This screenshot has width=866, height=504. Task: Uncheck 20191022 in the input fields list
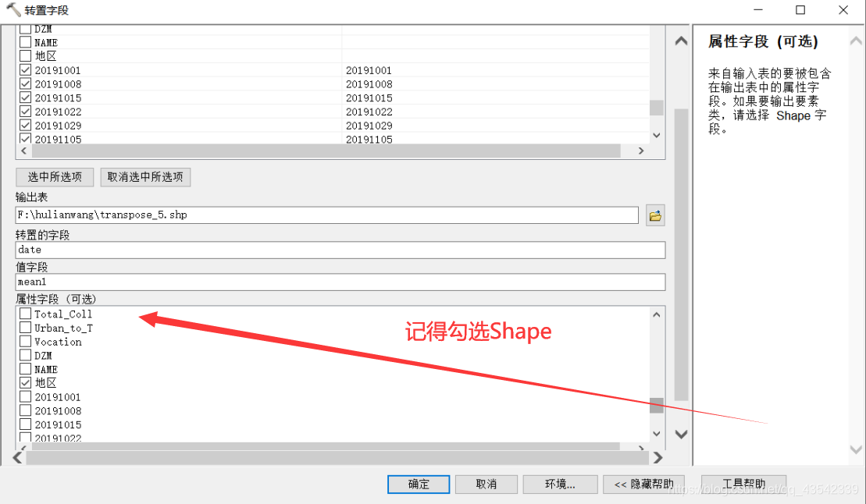(26, 112)
